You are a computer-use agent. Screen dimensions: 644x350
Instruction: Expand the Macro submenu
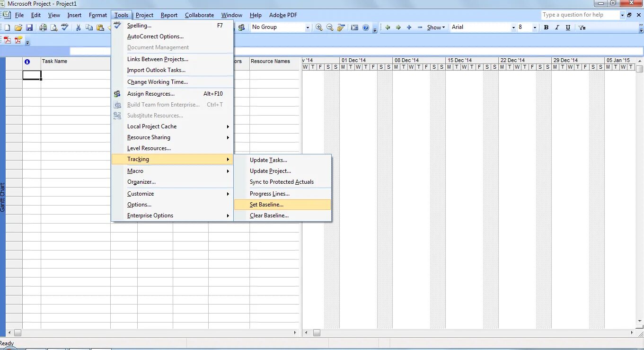pos(173,171)
